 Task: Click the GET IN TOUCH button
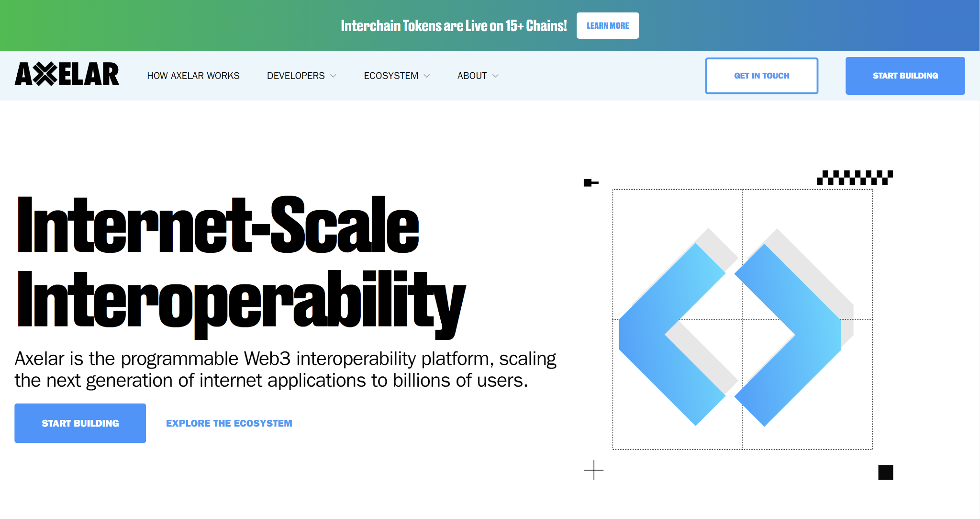click(762, 76)
